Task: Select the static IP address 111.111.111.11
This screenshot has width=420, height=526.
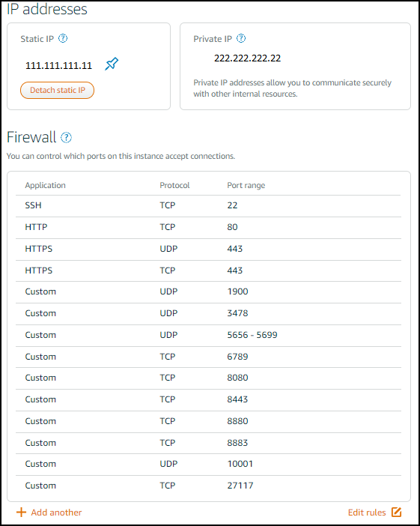Action: pyautogui.click(x=58, y=65)
